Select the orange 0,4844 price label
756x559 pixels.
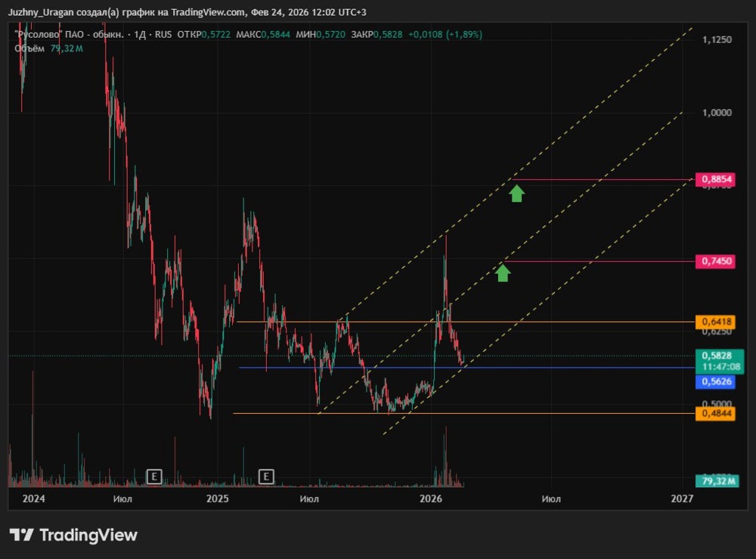[x=715, y=413]
